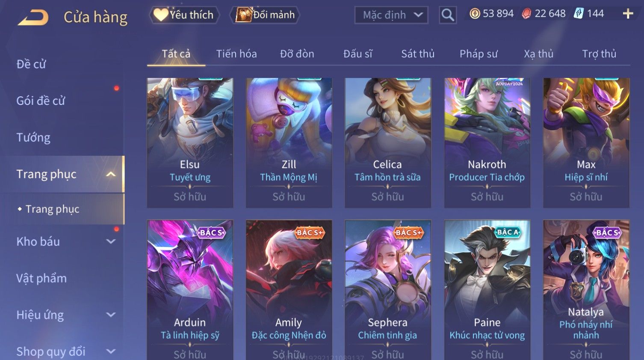This screenshot has height=360, width=644.
Task: Collapse the Trang phục sidebar section
Action: (x=111, y=174)
